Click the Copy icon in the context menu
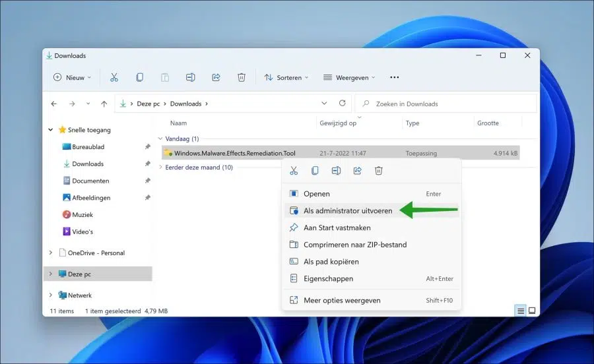This screenshot has width=594, height=364. point(315,171)
